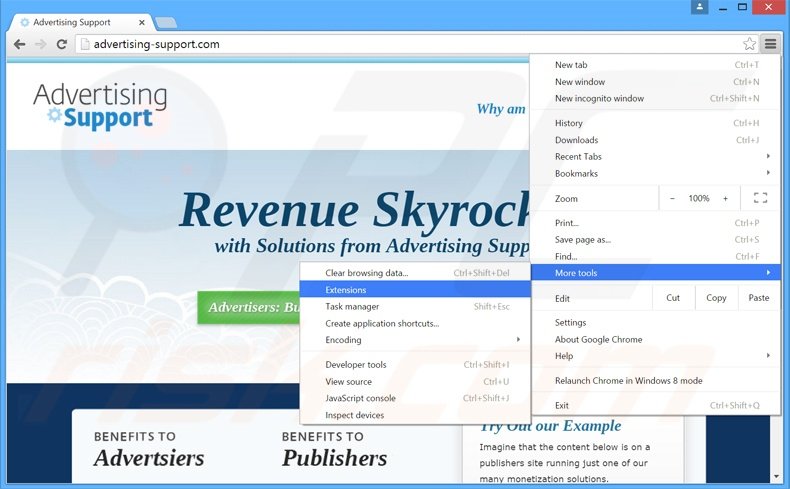Select New tab from the Chrome menu

pos(656,65)
